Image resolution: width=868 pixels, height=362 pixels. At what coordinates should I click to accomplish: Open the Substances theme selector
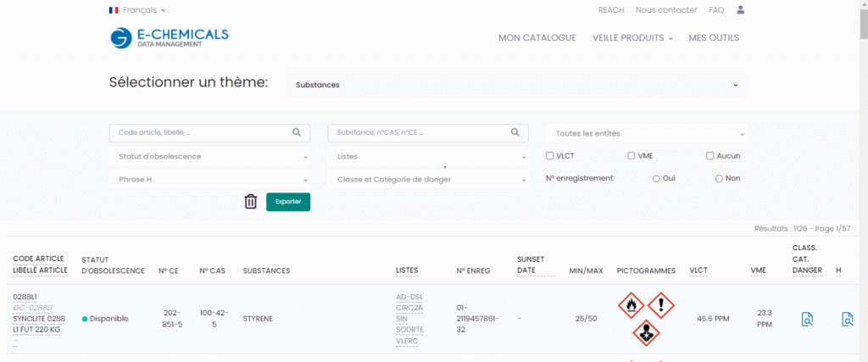coord(516,86)
